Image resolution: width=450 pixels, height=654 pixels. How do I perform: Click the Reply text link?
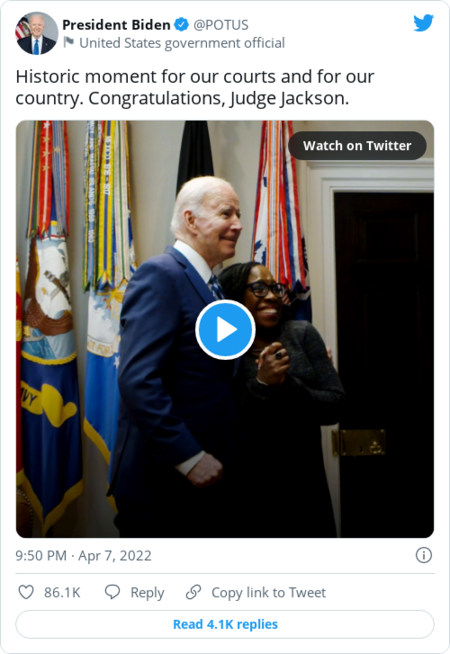[x=147, y=592]
